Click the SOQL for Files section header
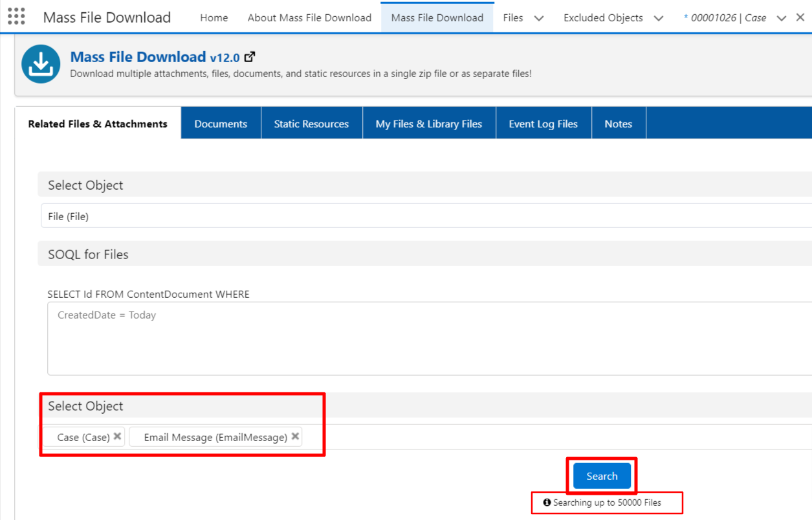The image size is (812, 520). (x=424, y=254)
